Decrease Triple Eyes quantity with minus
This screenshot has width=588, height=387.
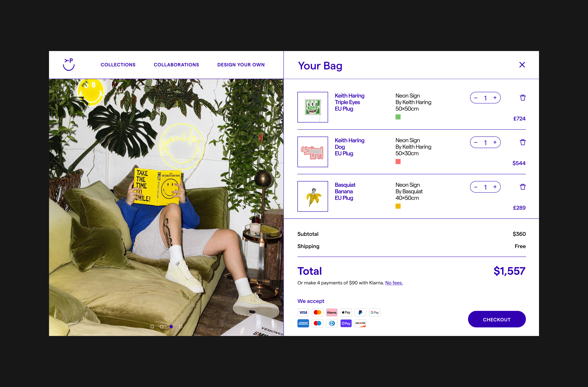tap(476, 98)
